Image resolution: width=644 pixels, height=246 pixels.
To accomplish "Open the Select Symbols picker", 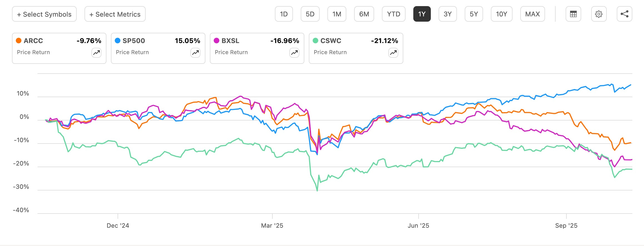I will click(x=44, y=14).
